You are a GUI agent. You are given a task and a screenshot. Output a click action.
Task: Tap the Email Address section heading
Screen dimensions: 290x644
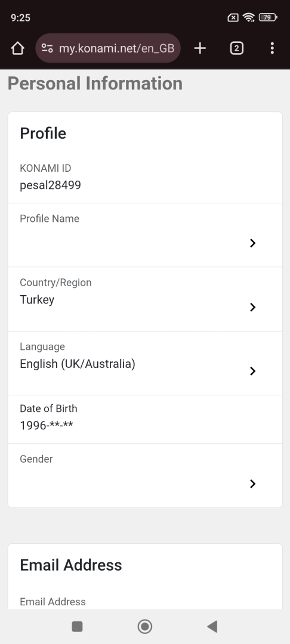tap(71, 565)
